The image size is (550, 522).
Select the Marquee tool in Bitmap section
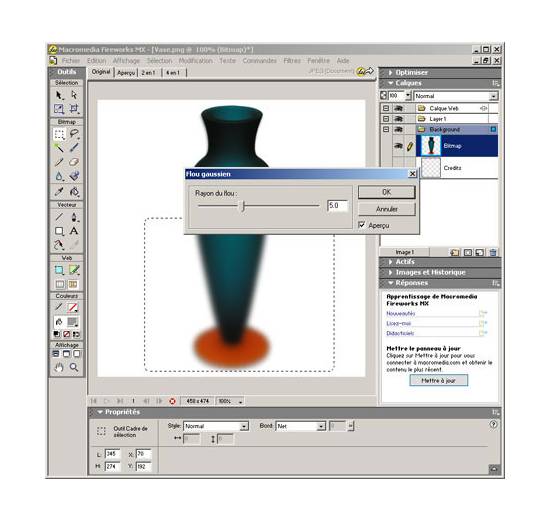tap(59, 134)
